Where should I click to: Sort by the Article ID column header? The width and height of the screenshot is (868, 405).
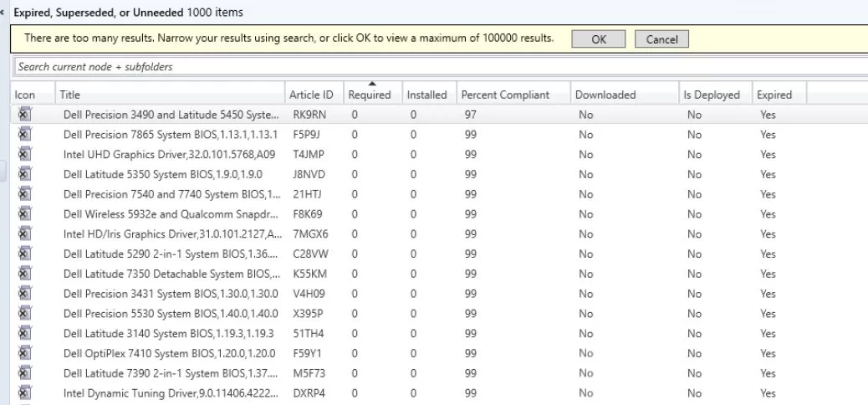[314, 95]
